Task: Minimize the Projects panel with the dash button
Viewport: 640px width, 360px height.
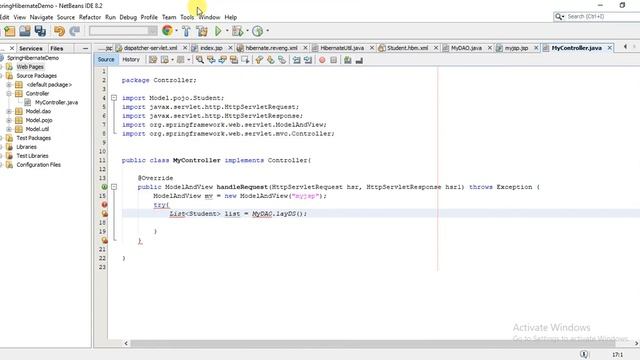Action: [85, 48]
